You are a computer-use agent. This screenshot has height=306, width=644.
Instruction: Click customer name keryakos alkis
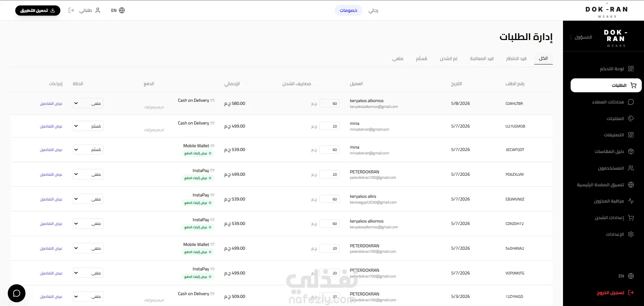(x=363, y=196)
